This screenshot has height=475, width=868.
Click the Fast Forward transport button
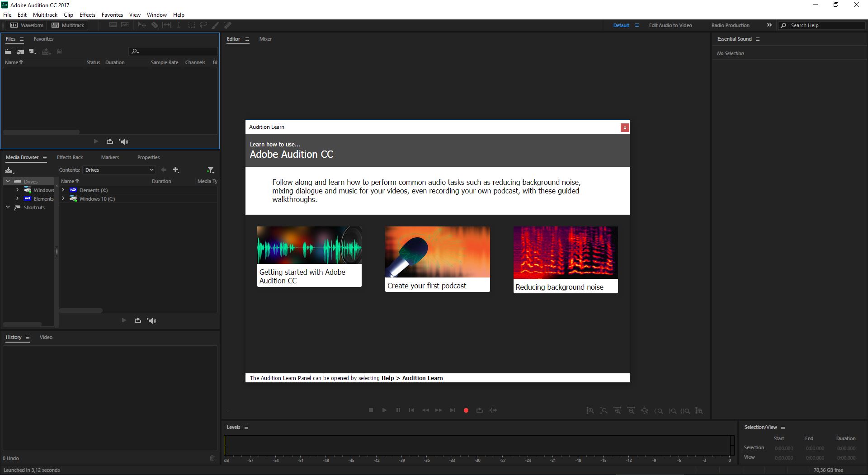click(x=439, y=410)
